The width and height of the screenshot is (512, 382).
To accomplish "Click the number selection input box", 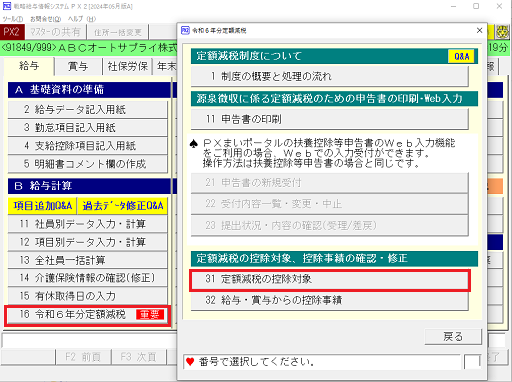I will pyautogui.click(x=472, y=362).
